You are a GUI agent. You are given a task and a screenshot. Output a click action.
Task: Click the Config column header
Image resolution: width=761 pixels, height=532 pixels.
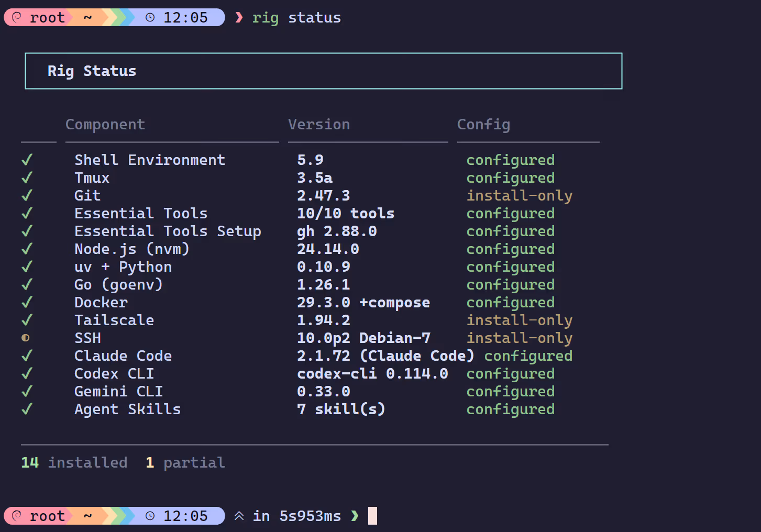tap(483, 125)
